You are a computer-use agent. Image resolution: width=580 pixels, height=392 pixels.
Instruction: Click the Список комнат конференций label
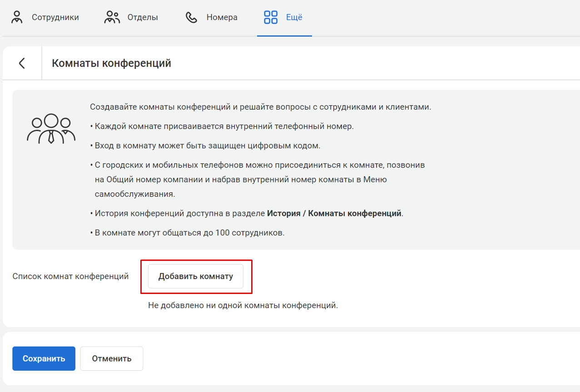(x=70, y=276)
